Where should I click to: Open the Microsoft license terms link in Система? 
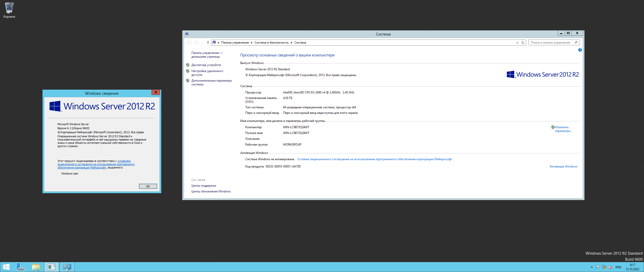click(x=375, y=159)
